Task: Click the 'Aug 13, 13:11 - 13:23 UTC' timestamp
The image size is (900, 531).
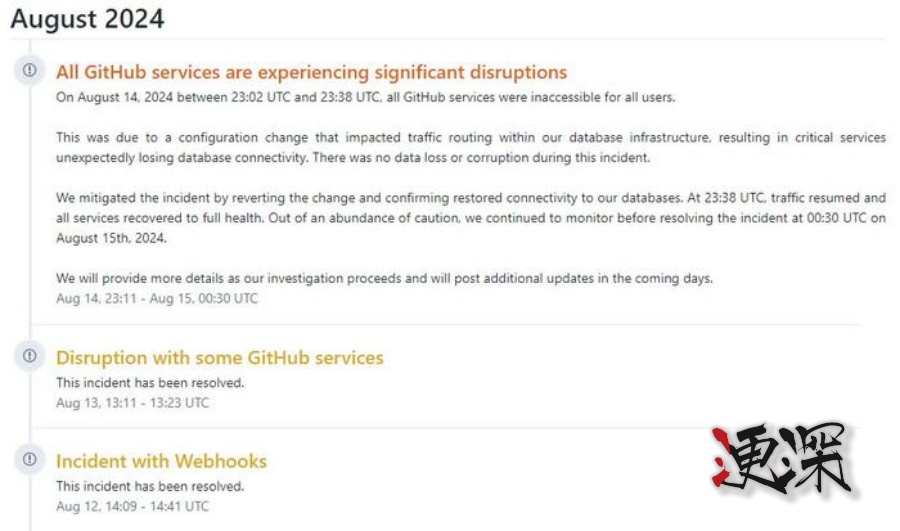Action: coord(132,403)
